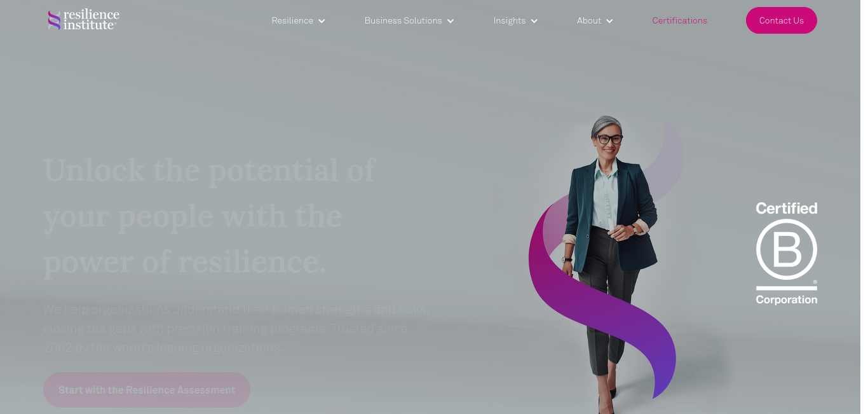Screen dimensions: 868x414
Task: Go to the Certifications page link
Action: (679, 20)
